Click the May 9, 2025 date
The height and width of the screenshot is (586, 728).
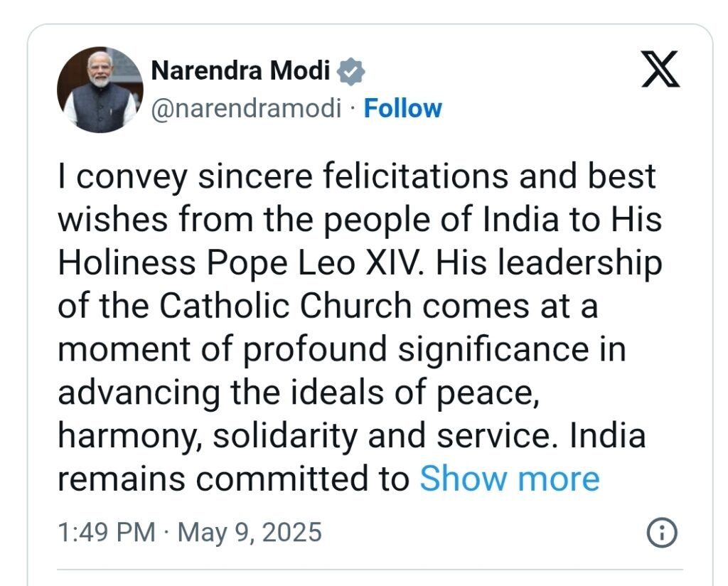(250, 532)
